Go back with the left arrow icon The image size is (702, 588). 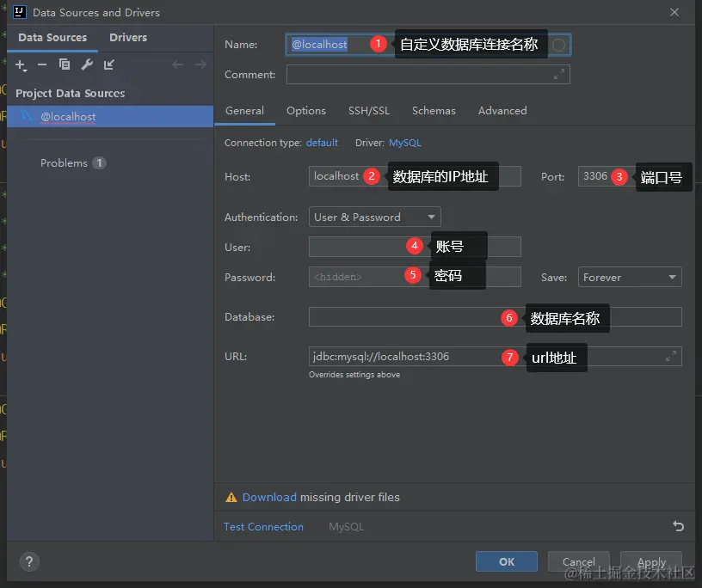click(x=178, y=64)
